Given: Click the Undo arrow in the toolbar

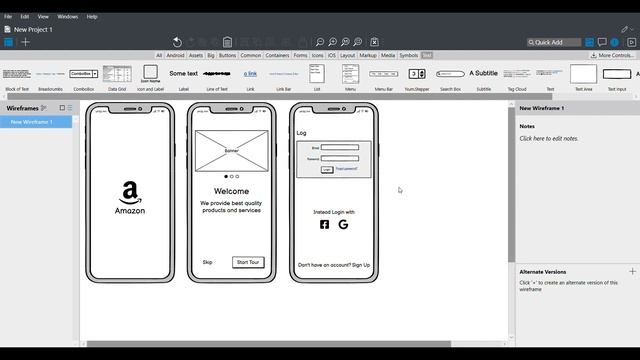Looking at the screenshot, I should point(177,42).
